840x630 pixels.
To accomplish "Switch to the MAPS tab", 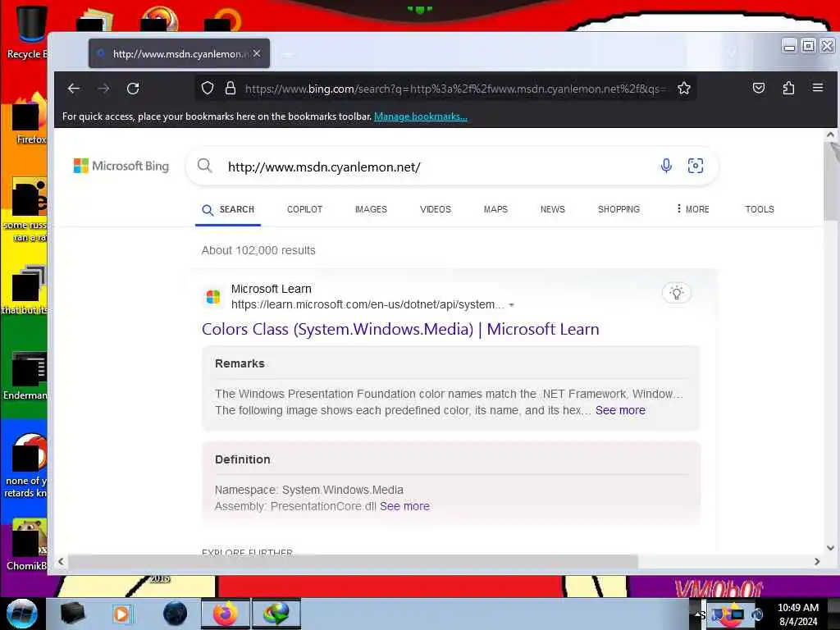I will click(495, 209).
